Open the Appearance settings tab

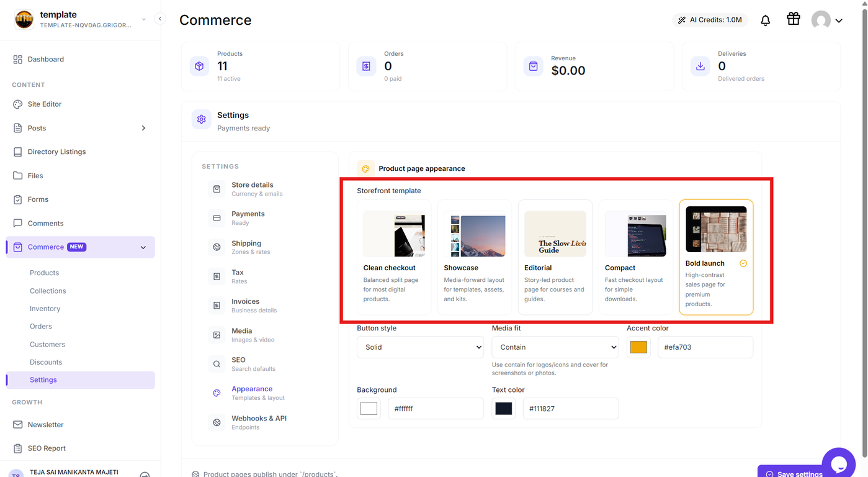pos(266,393)
